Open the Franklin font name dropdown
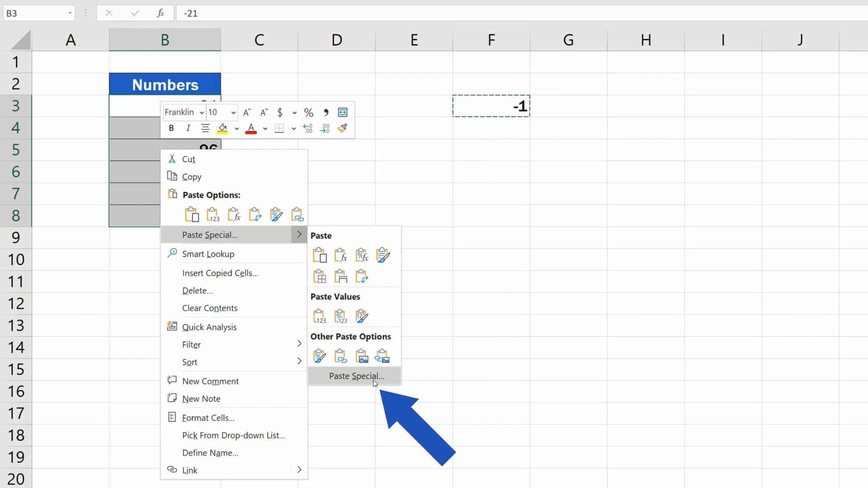The image size is (868, 488). tap(202, 113)
